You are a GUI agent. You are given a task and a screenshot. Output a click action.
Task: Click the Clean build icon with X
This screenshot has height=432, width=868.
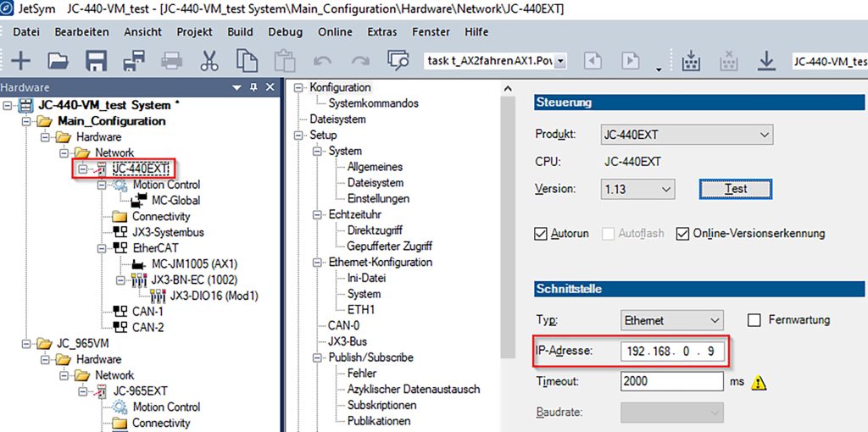click(729, 60)
